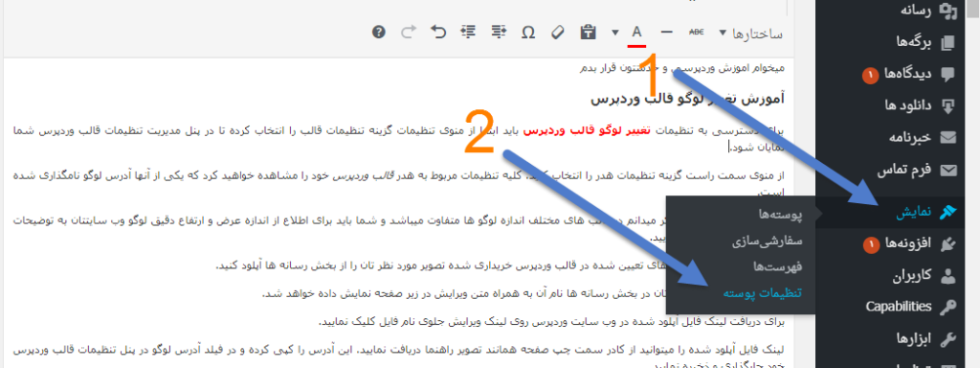Open the ساختارها formats dropdown
The width and height of the screenshot is (980, 368).
750,34
